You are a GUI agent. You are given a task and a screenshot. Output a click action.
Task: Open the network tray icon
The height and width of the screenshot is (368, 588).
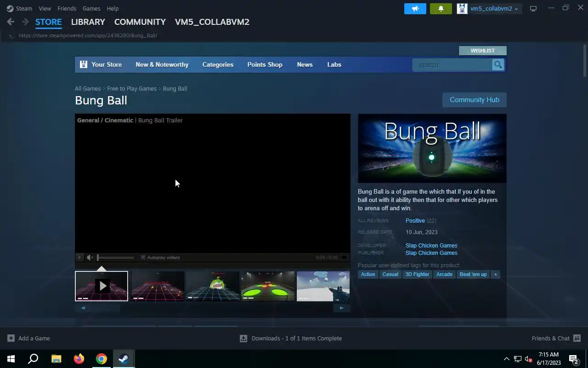pos(518,359)
